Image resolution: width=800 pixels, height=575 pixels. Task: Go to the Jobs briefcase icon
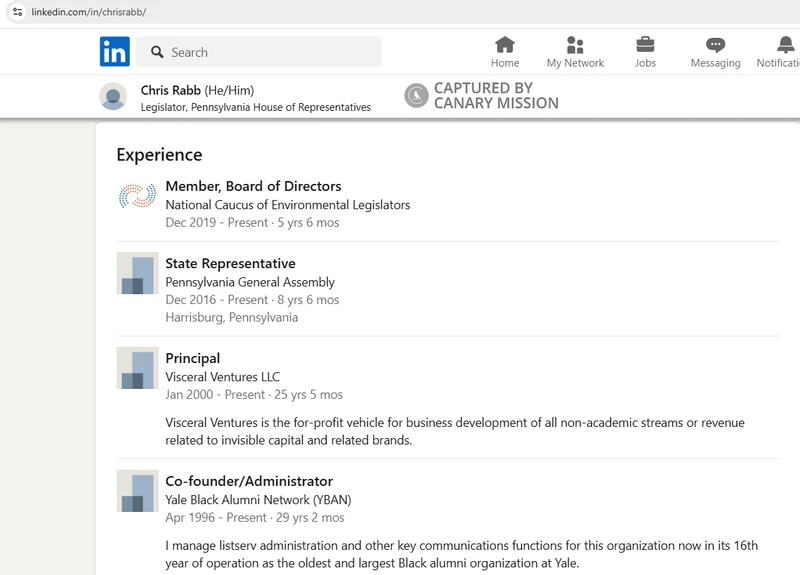click(645, 45)
